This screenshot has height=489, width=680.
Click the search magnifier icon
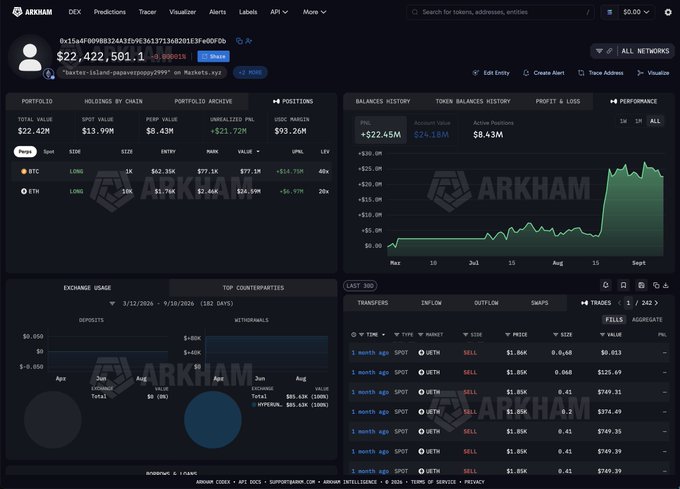415,12
